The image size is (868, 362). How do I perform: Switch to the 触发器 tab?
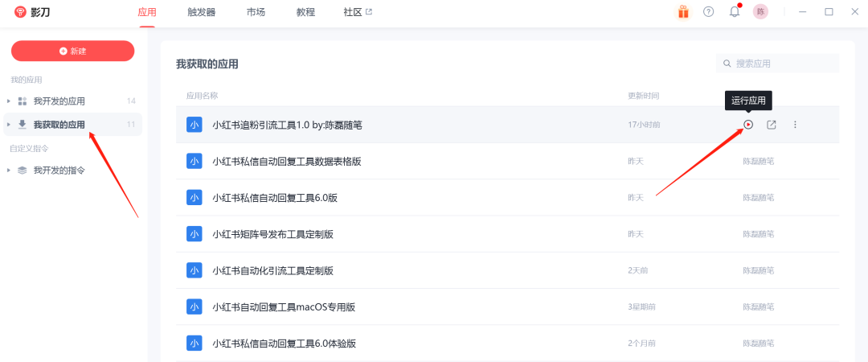(x=202, y=12)
